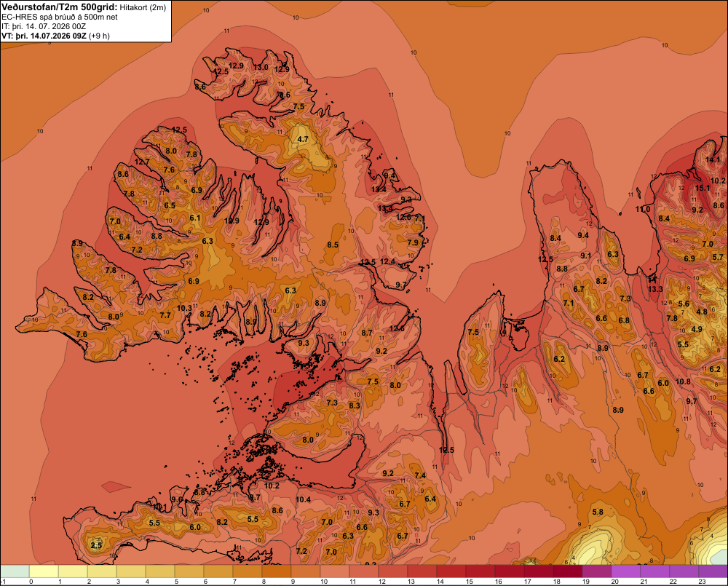Click the legend tick label 15
Screen dimensions: 728x586
[x=470, y=582]
